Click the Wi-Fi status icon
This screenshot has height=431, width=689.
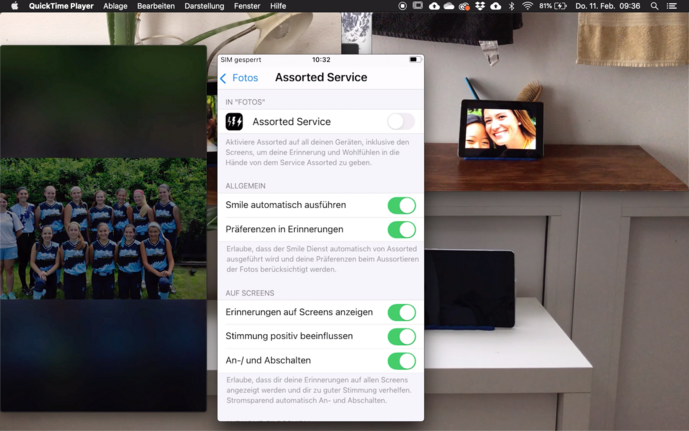coord(527,6)
